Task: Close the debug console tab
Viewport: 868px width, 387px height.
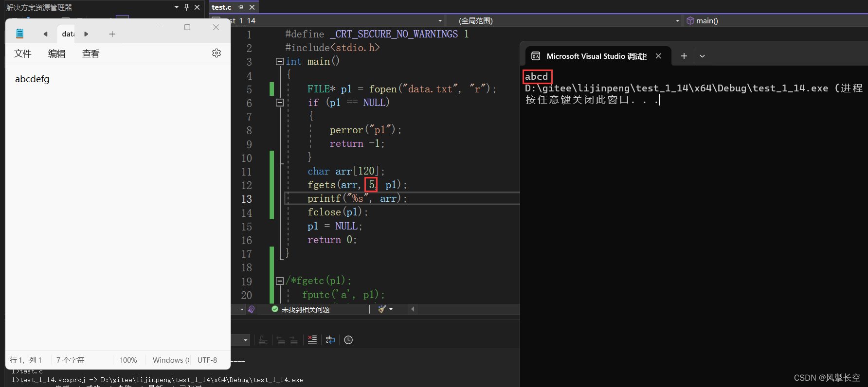Action: click(x=658, y=56)
